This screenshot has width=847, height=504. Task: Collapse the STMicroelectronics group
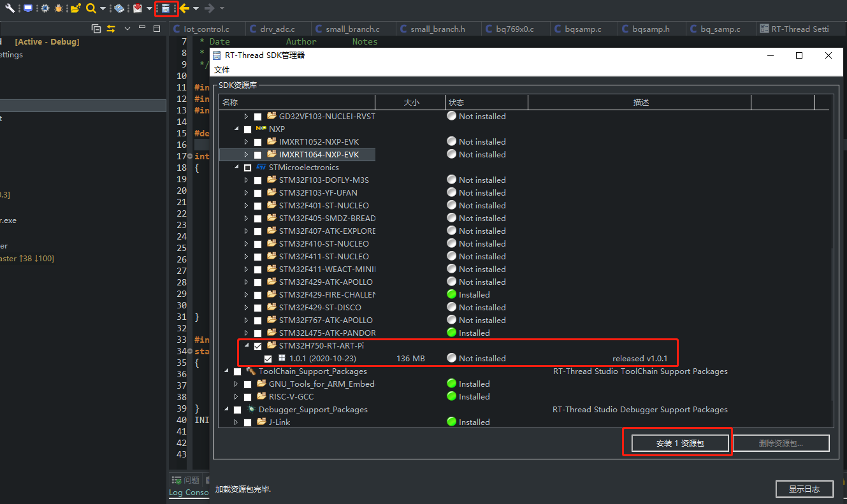[x=237, y=168]
